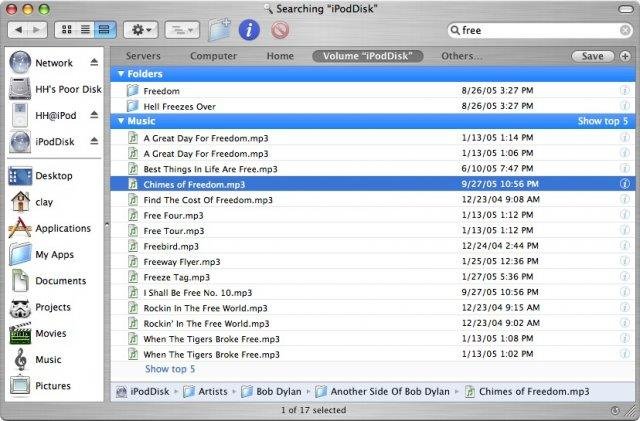Select the Computer search scope
The height and width of the screenshot is (421, 640).
213,56
